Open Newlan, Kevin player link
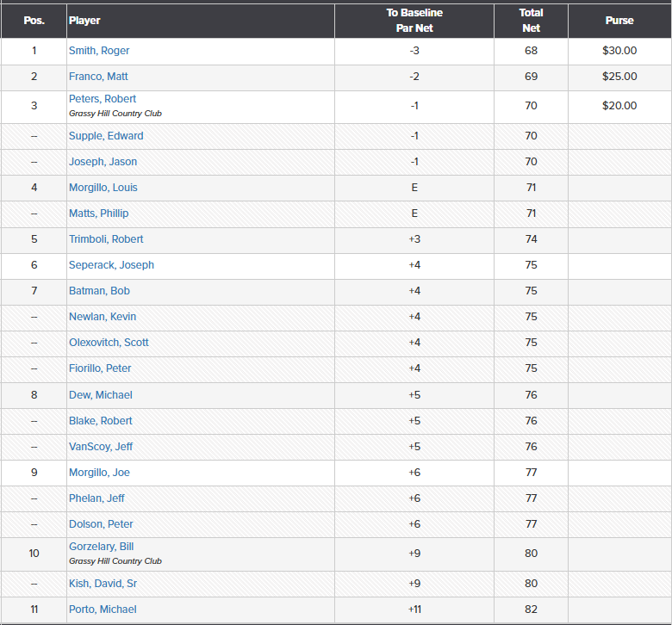 (x=103, y=317)
